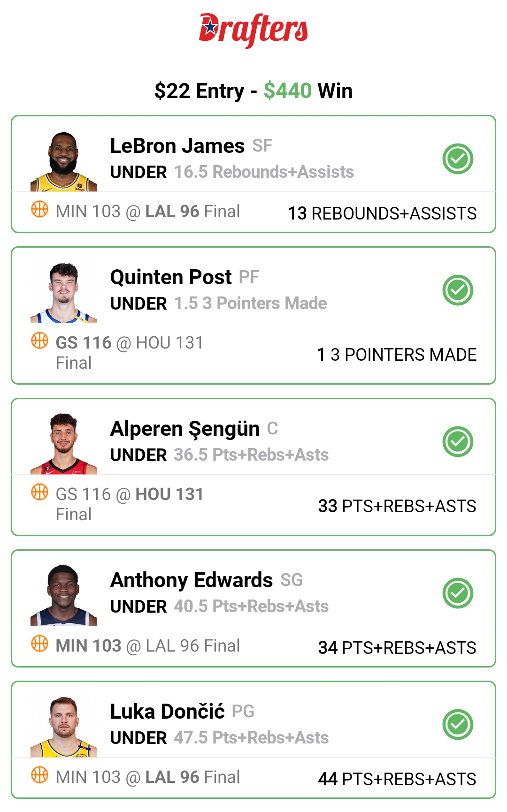
Task: Open Quinten Post player headshot
Action: coord(63,293)
